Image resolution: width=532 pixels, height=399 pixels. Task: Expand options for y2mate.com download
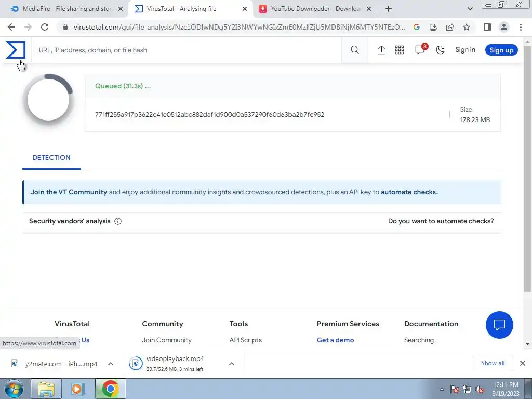click(111, 364)
